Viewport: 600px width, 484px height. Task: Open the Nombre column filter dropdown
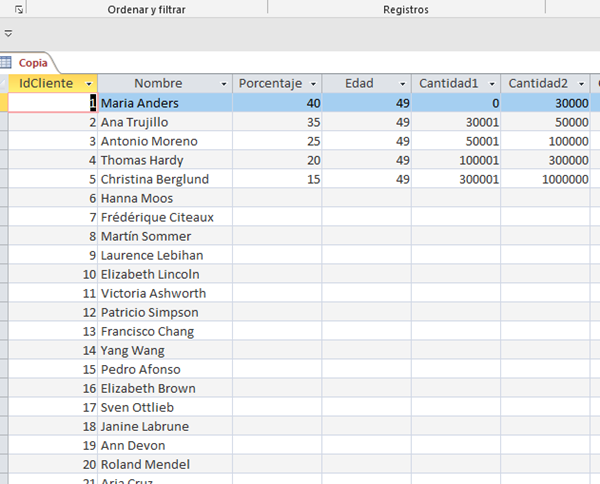224,84
